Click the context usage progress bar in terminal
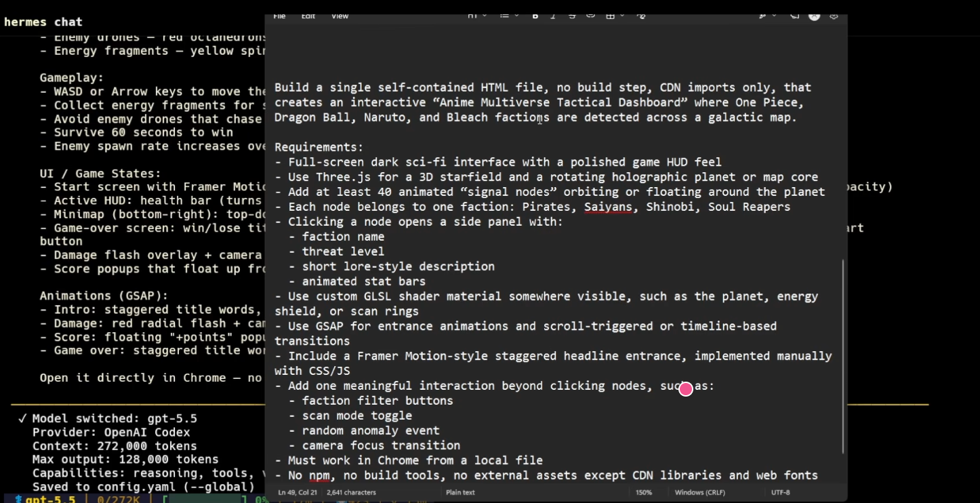Viewport: 980px width, 503px height. (x=205, y=500)
